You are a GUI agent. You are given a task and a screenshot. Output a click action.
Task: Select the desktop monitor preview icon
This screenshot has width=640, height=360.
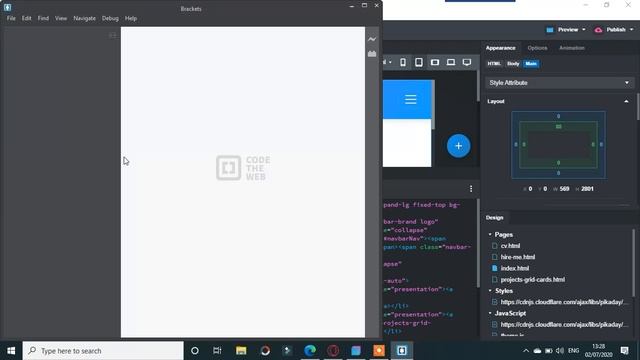467,62
